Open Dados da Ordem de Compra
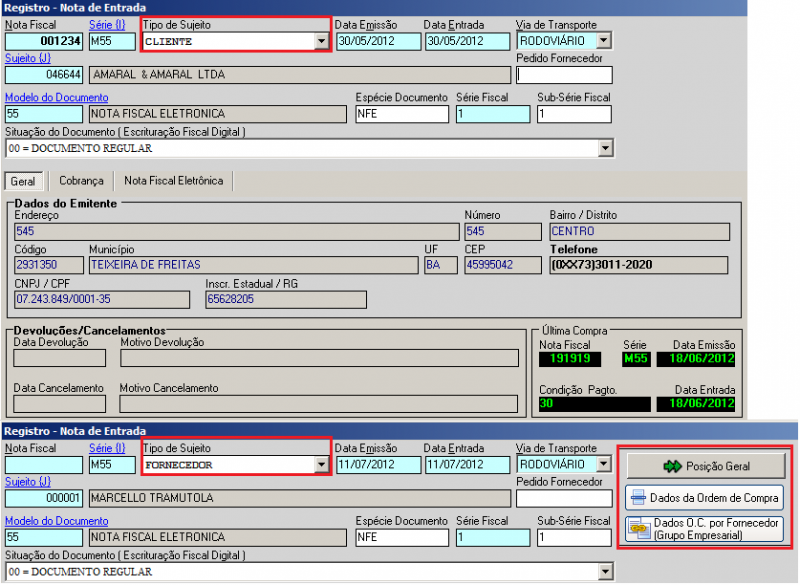This screenshot has width=800, height=585. point(705,498)
